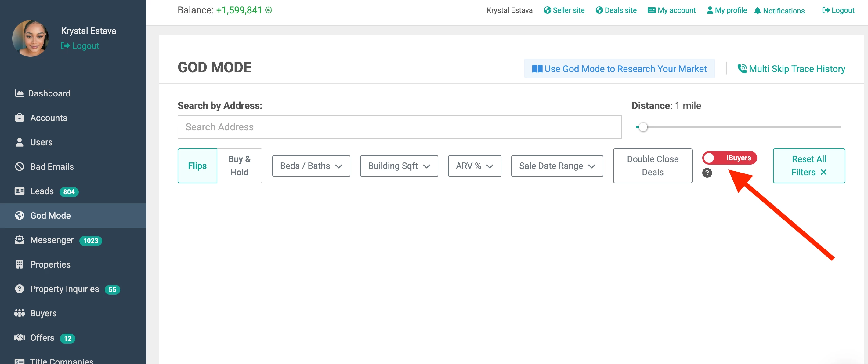Click the Dashboard chart icon in sidebar

click(x=19, y=93)
